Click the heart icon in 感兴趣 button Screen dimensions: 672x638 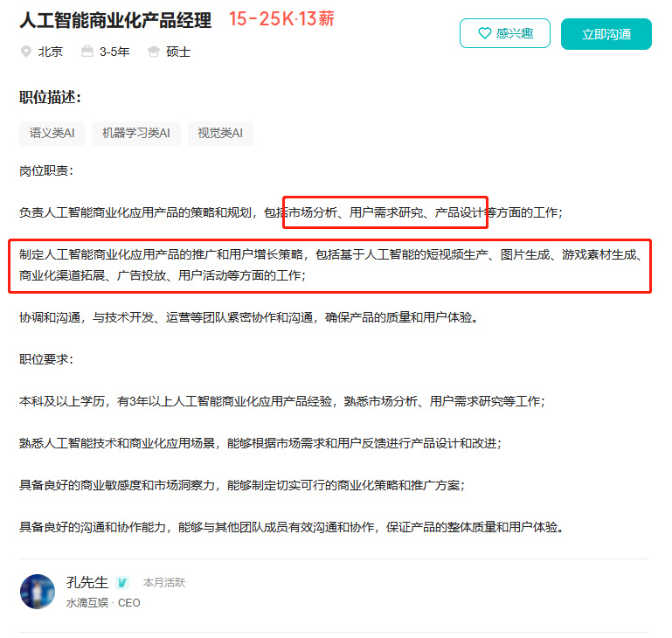click(484, 33)
